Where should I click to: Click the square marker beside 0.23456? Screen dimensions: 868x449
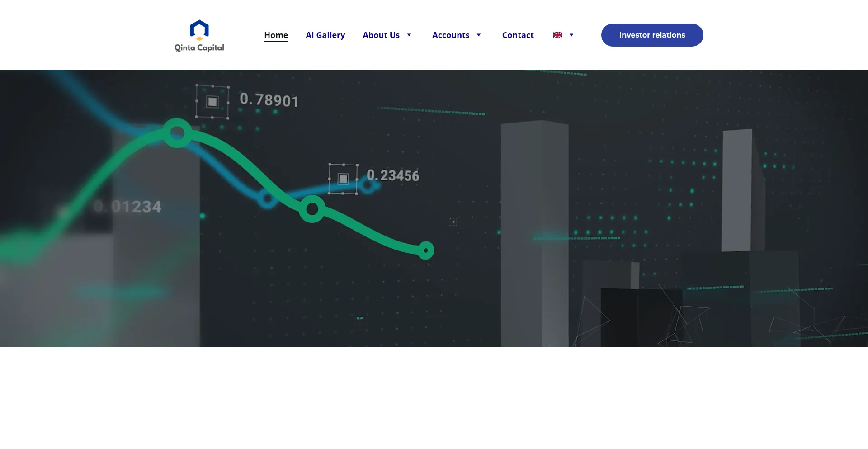[x=343, y=179]
